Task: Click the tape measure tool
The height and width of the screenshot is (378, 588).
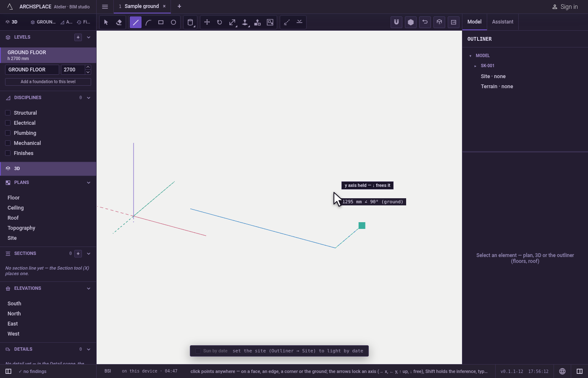Action: pos(287,22)
